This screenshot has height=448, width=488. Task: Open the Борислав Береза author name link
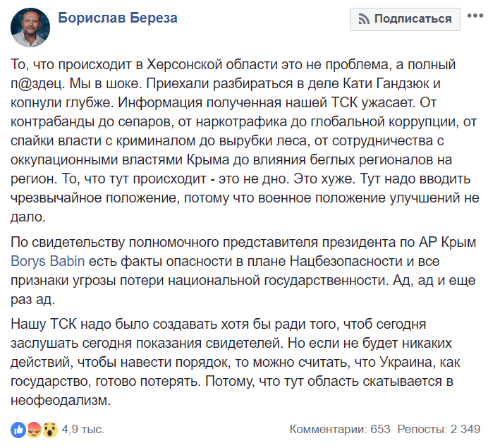click(x=118, y=18)
